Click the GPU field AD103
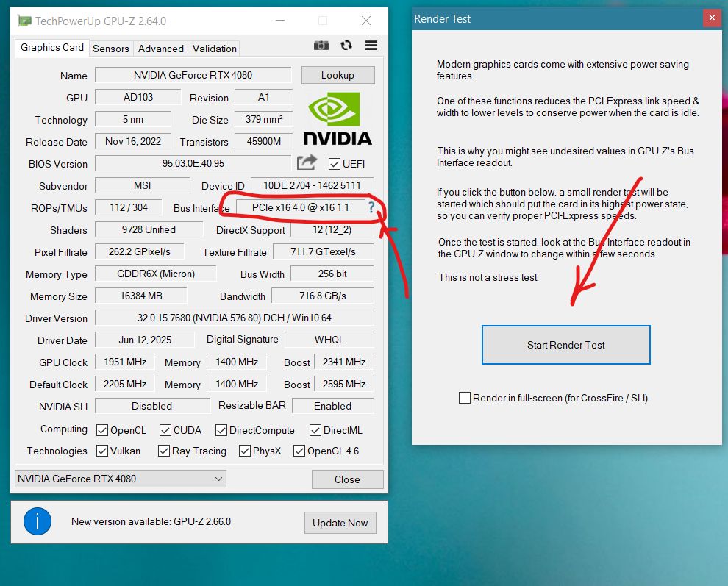This screenshot has height=586, width=728. 138,97
